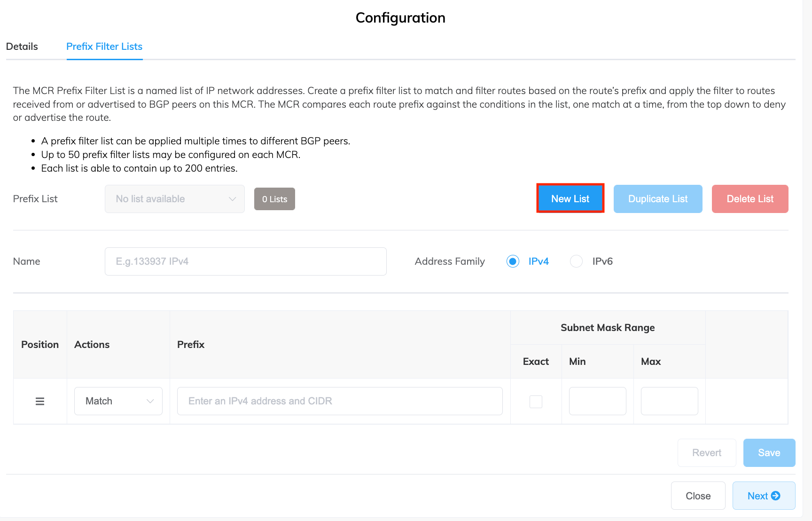Open the Prefix Filter Lists tab
Viewport: 812px width, 521px height.
pos(104,47)
